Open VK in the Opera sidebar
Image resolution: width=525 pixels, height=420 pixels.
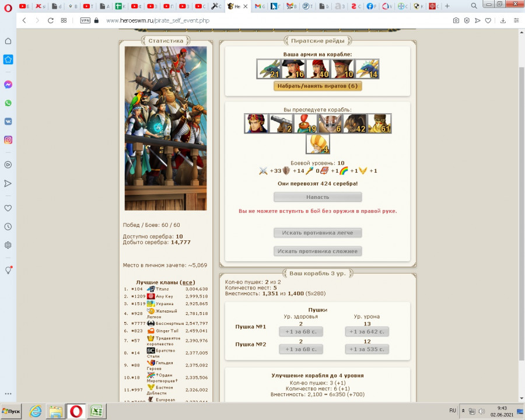[x=8, y=121]
